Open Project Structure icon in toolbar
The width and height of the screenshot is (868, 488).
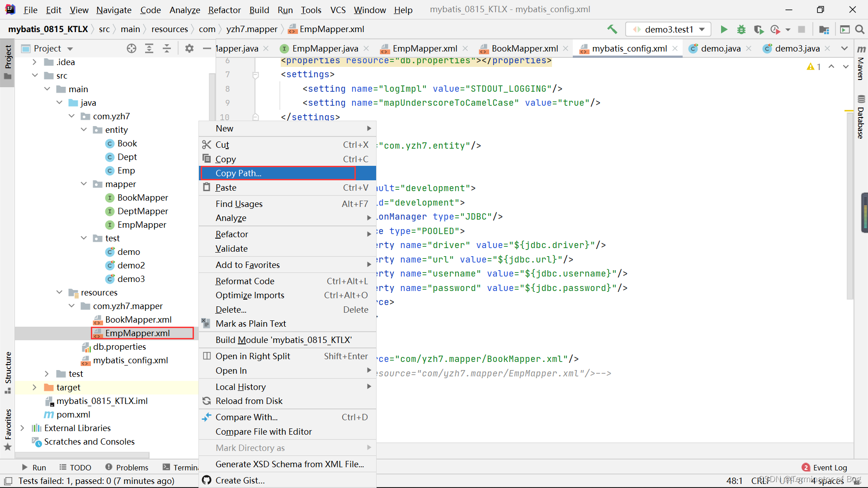(824, 29)
